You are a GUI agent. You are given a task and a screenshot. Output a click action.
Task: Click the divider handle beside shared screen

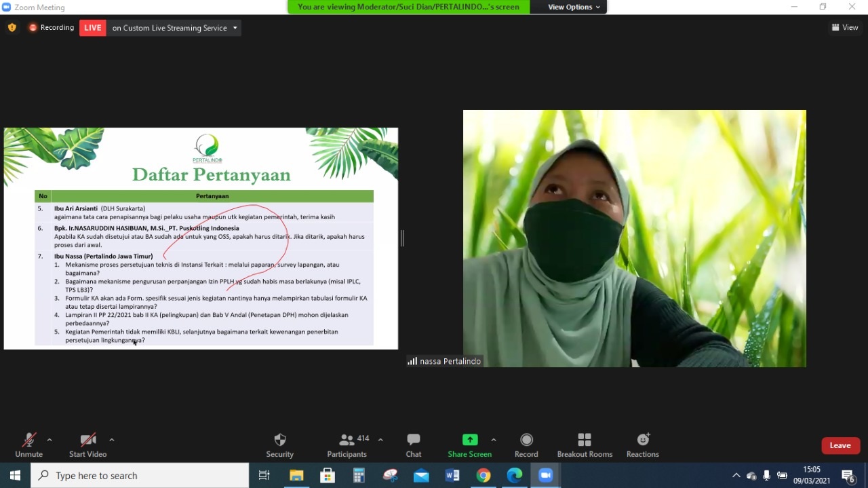point(402,238)
